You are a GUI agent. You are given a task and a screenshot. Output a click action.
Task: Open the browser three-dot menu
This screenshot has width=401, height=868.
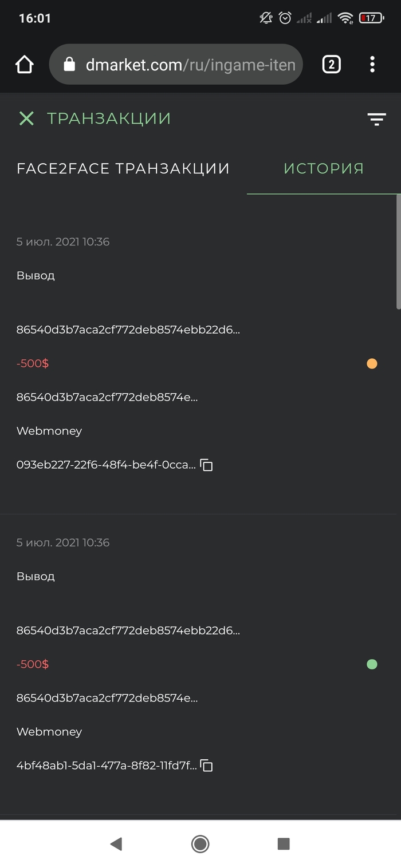[x=372, y=65]
